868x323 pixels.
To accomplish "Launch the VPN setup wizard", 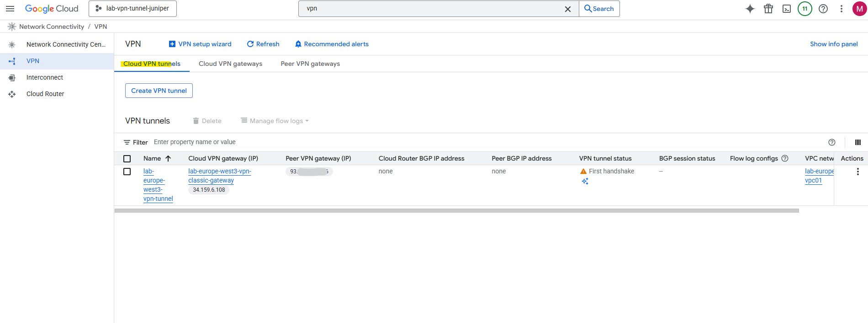I will point(200,44).
